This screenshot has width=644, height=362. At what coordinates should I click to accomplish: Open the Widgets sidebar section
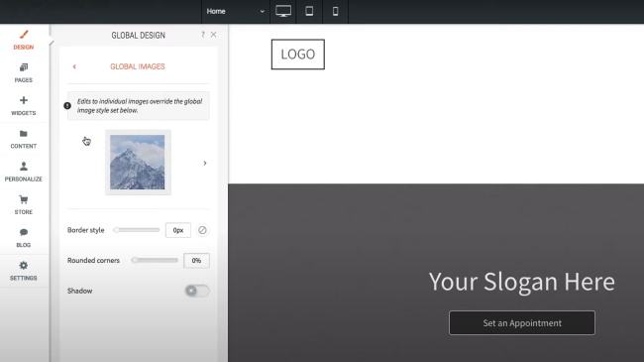click(x=24, y=106)
